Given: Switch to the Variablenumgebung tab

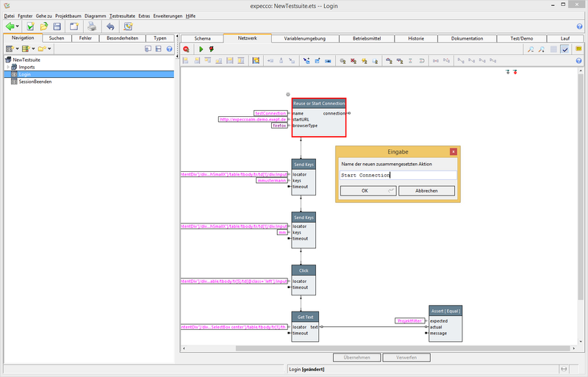Looking at the screenshot, I should [306, 38].
